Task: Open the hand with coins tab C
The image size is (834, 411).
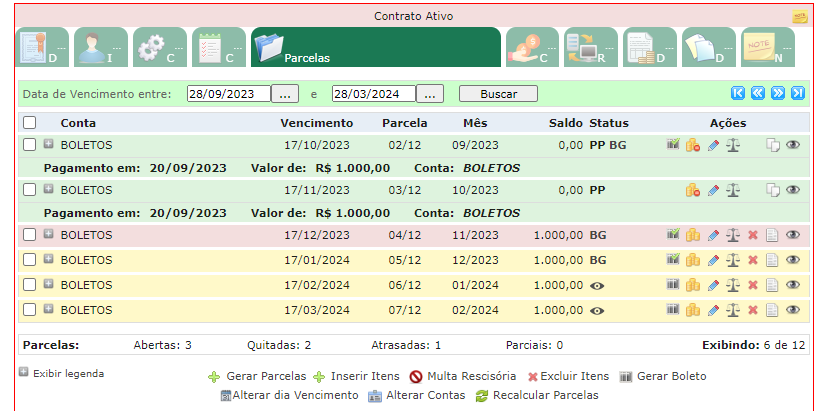Action: 532,47
